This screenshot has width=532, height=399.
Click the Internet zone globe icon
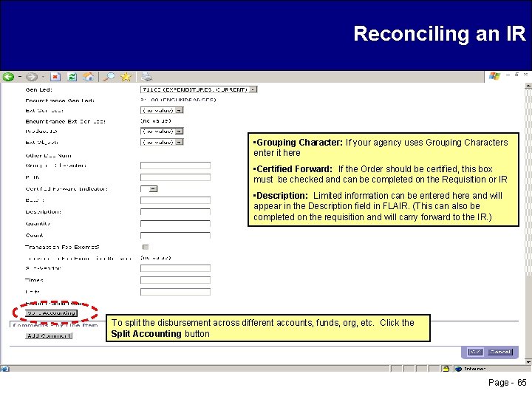click(x=458, y=369)
